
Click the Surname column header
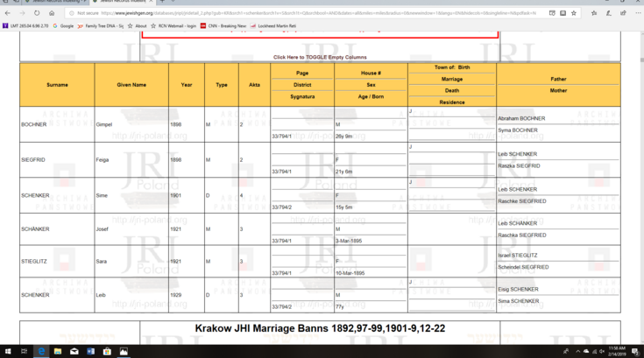coord(57,85)
